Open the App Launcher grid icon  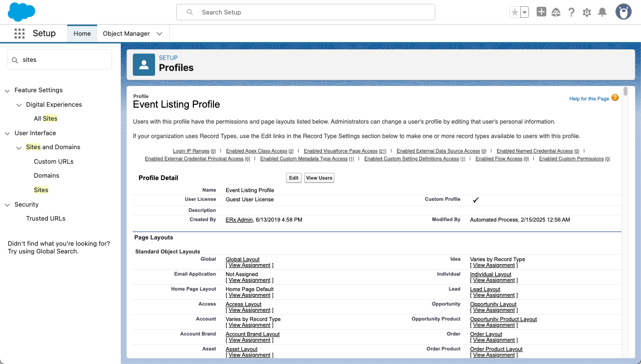coord(19,33)
